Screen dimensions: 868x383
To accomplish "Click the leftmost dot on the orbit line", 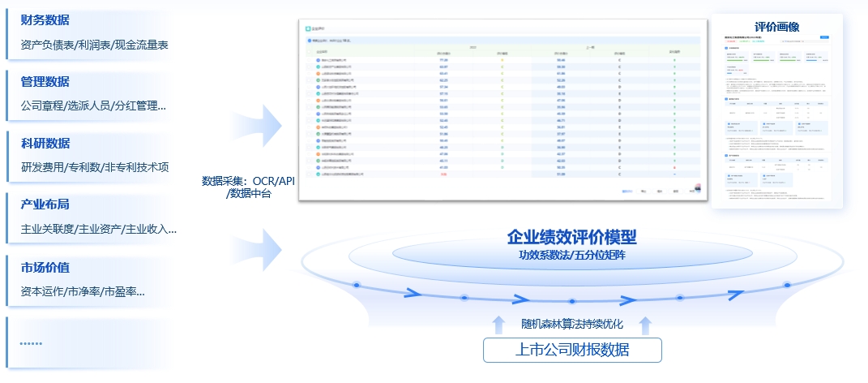I will 356,285.
